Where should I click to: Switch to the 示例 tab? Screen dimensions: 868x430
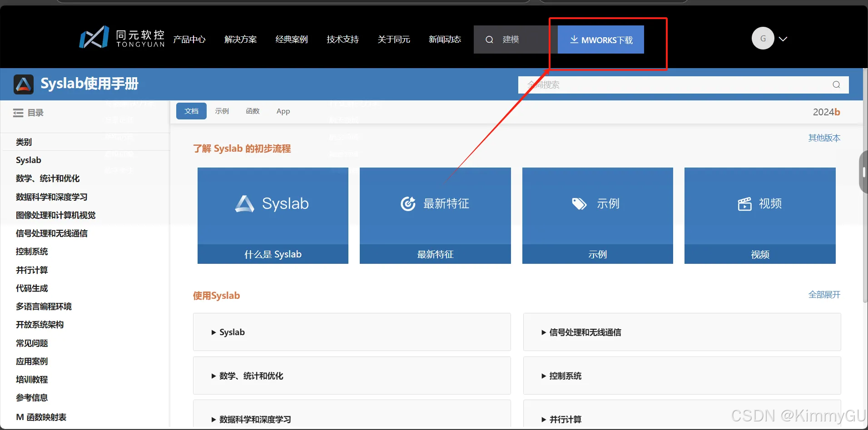coord(222,111)
